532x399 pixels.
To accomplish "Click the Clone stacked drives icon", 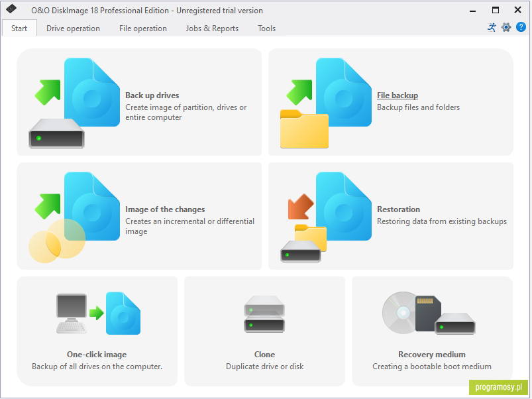I will point(264,313).
